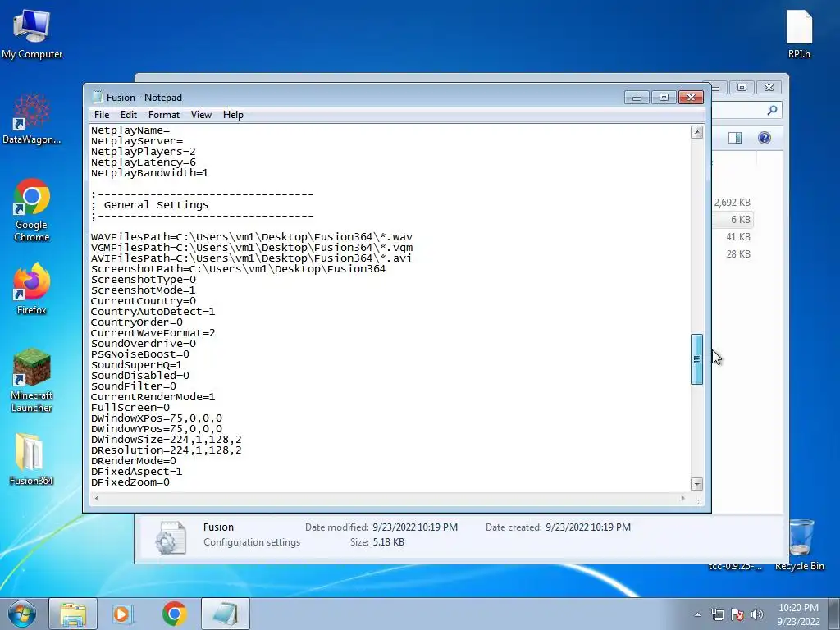Select the 6 KB file row in Explorer
Viewport: 840px width, 630px height.
(734, 220)
